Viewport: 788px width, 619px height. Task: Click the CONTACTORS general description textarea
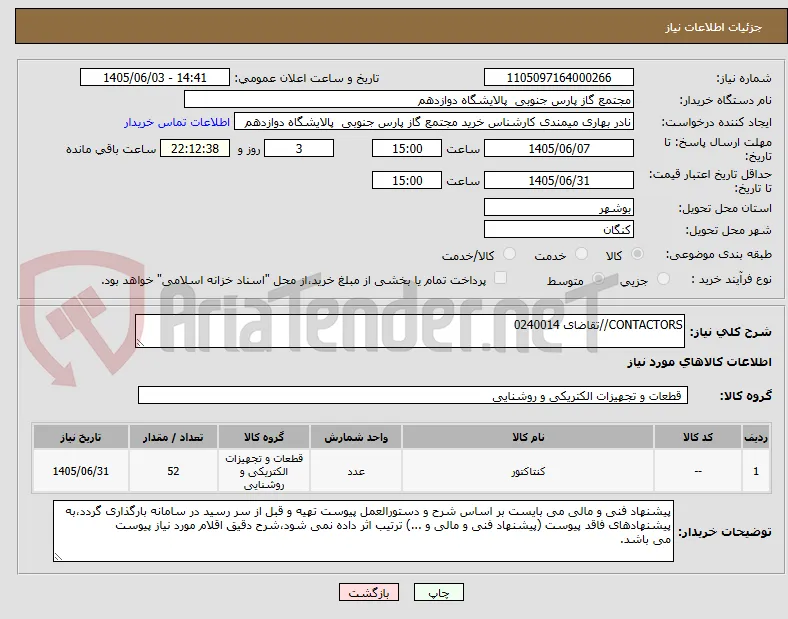coord(410,331)
